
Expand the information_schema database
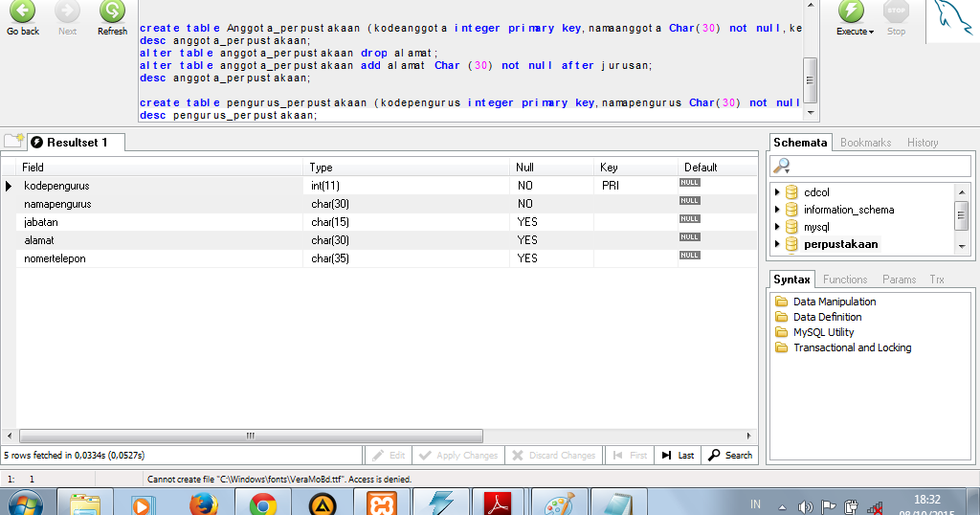point(777,210)
